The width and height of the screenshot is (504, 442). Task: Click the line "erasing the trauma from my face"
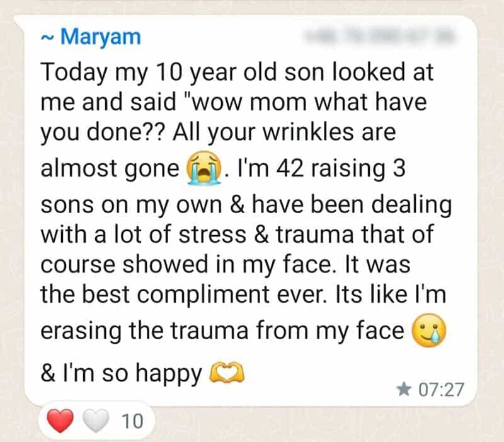[220, 332]
